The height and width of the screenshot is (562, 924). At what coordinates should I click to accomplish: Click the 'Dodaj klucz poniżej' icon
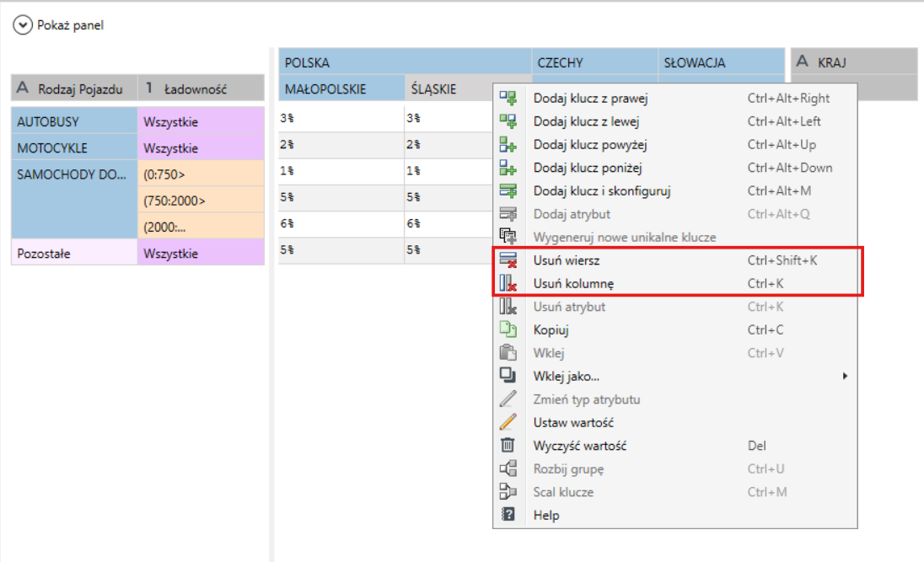click(508, 168)
